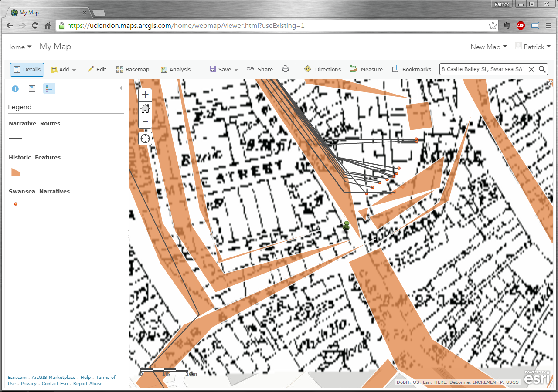
Task: Open the Basemap gallery
Action: click(133, 69)
